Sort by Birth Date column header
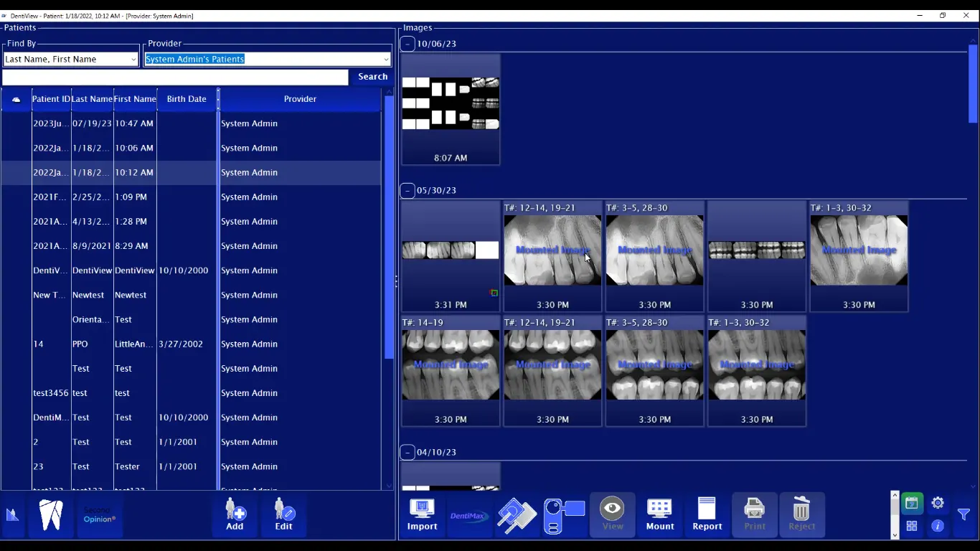 coord(187,99)
